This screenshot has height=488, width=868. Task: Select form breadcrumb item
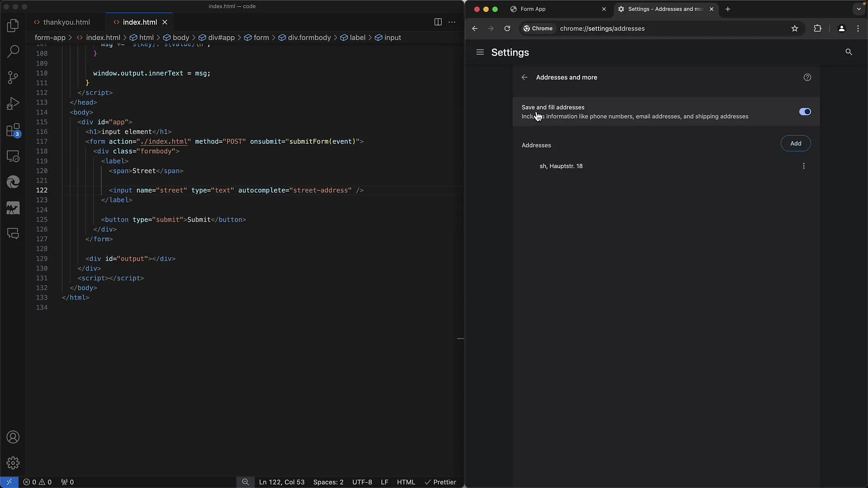pyautogui.click(x=256, y=38)
